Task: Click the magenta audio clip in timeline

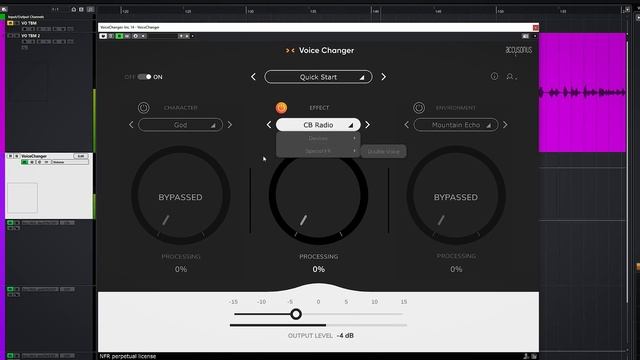Action: tap(582, 93)
